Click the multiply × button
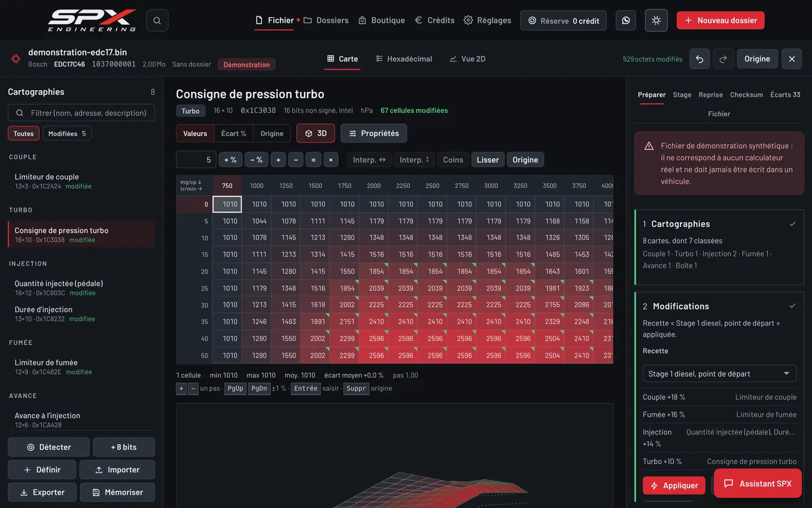The width and height of the screenshot is (812, 508). [331, 160]
